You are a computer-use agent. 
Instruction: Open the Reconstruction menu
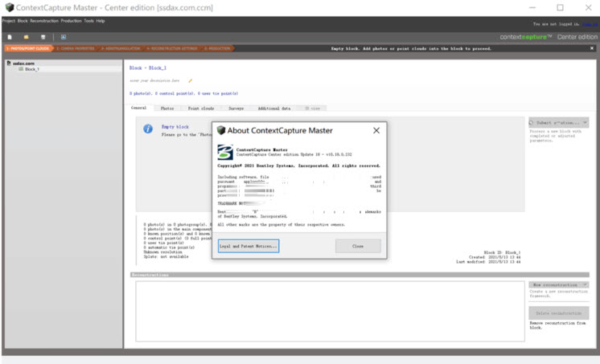click(x=43, y=20)
